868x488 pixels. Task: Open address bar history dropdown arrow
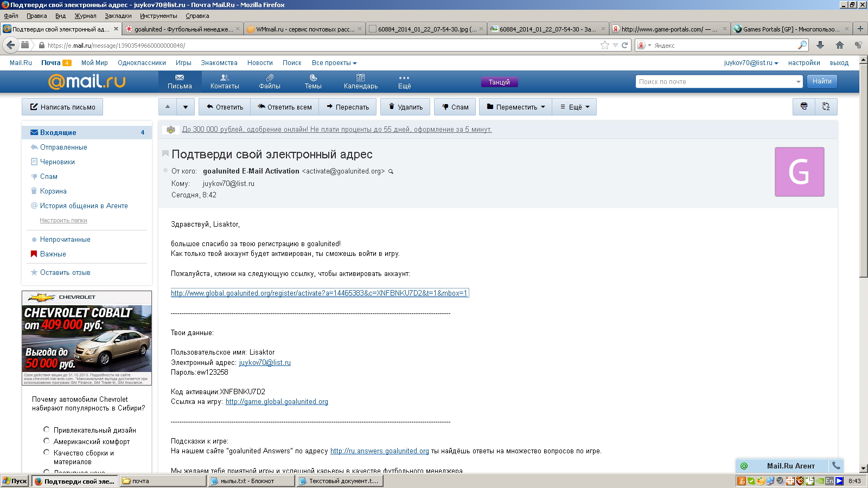pos(615,45)
